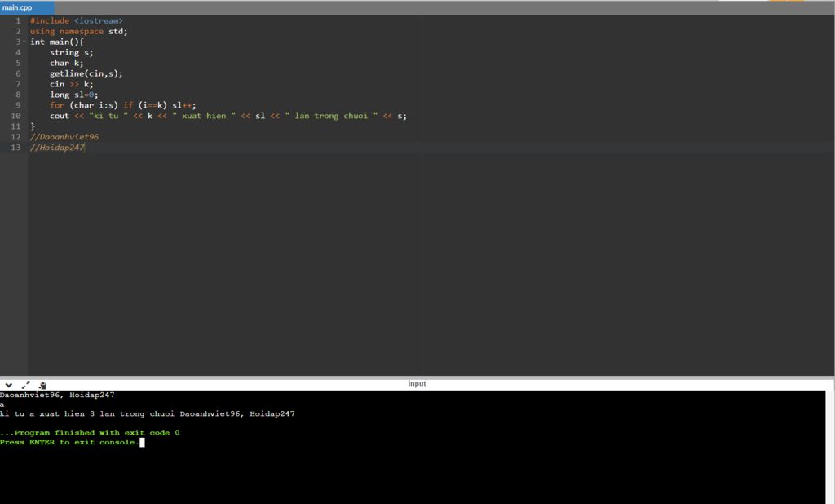Screen dimensions: 835x504
Task: Click the clear console icon
Action: (x=42, y=385)
